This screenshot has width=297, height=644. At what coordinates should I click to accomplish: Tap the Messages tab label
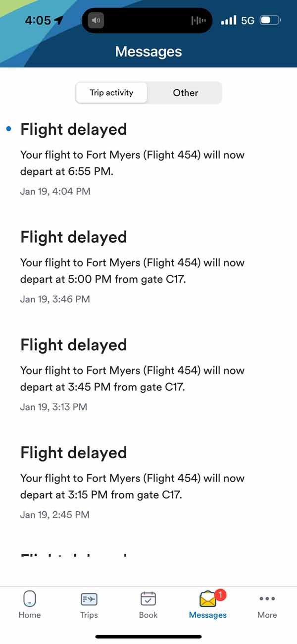tap(208, 615)
